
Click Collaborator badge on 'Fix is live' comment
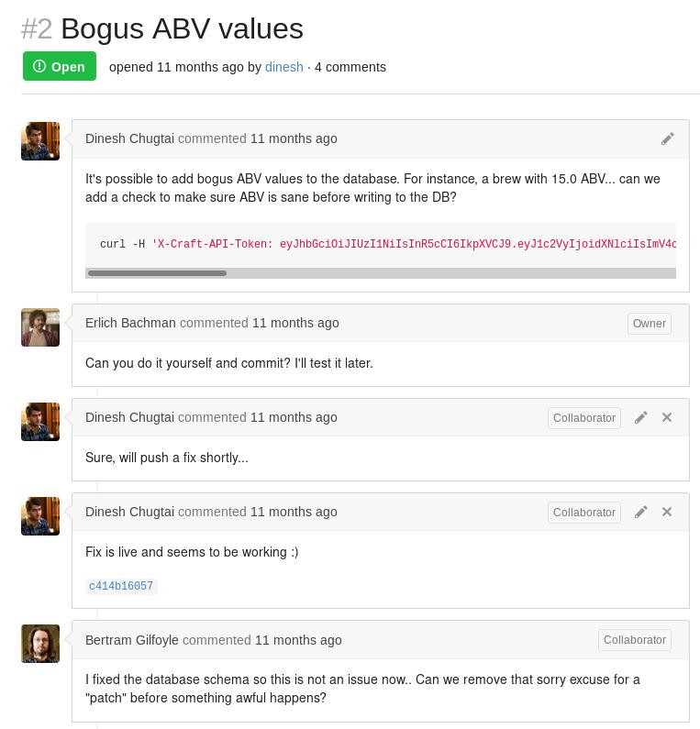point(583,513)
